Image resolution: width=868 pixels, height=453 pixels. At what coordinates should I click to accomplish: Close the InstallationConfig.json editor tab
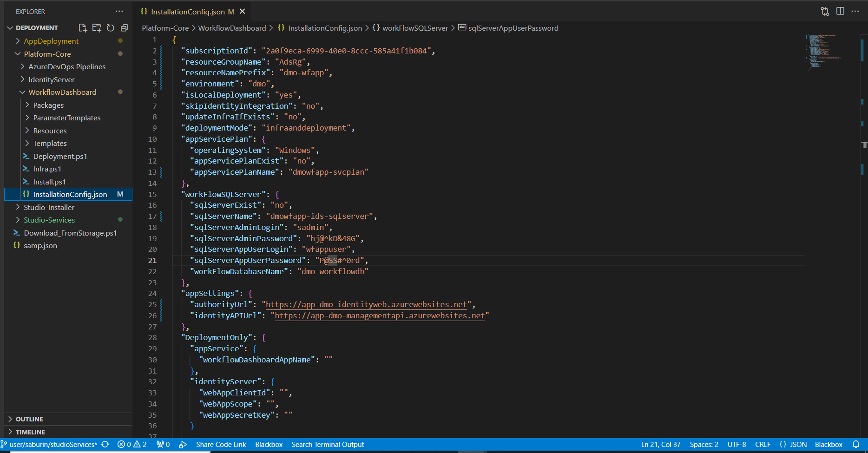coord(242,11)
